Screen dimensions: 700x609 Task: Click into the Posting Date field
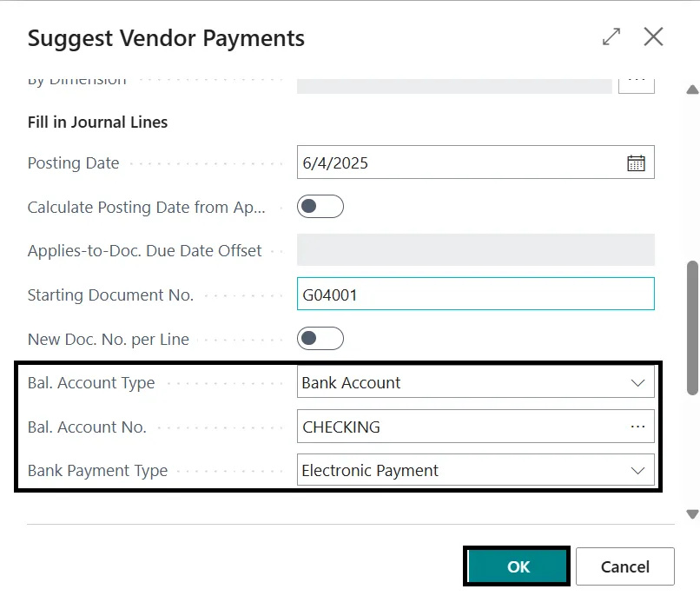coord(460,163)
